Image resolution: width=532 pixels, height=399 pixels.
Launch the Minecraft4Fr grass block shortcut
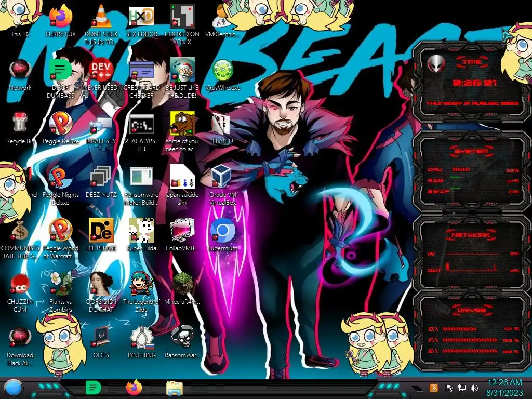tap(182, 288)
